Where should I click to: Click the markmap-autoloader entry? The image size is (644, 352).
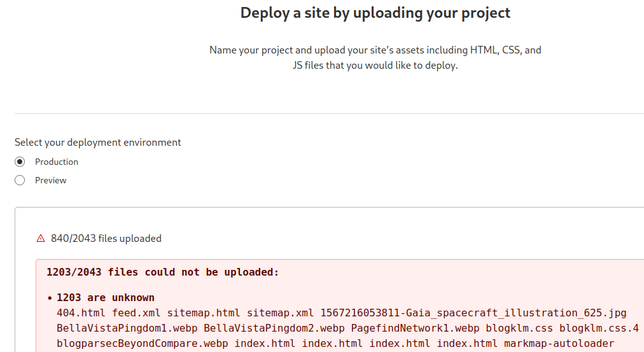pyautogui.click(x=559, y=344)
